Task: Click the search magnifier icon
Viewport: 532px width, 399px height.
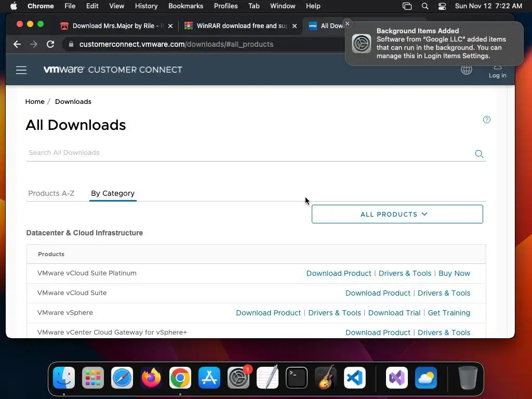Action: (478, 154)
